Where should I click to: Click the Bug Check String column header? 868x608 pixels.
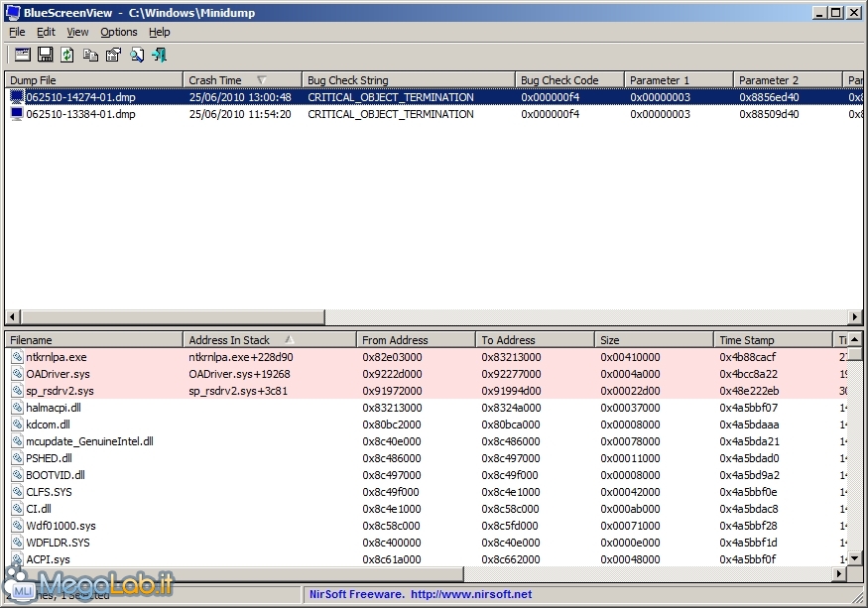coord(409,80)
